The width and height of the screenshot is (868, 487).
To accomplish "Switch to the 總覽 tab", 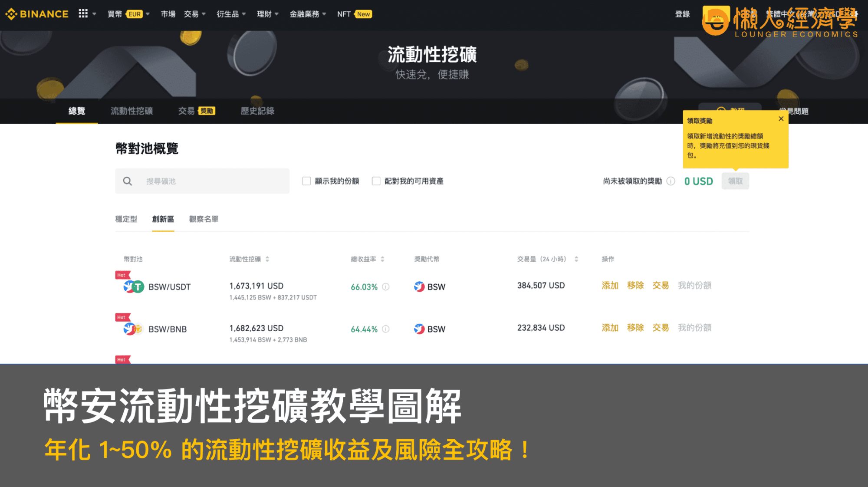I will click(x=77, y=111).
